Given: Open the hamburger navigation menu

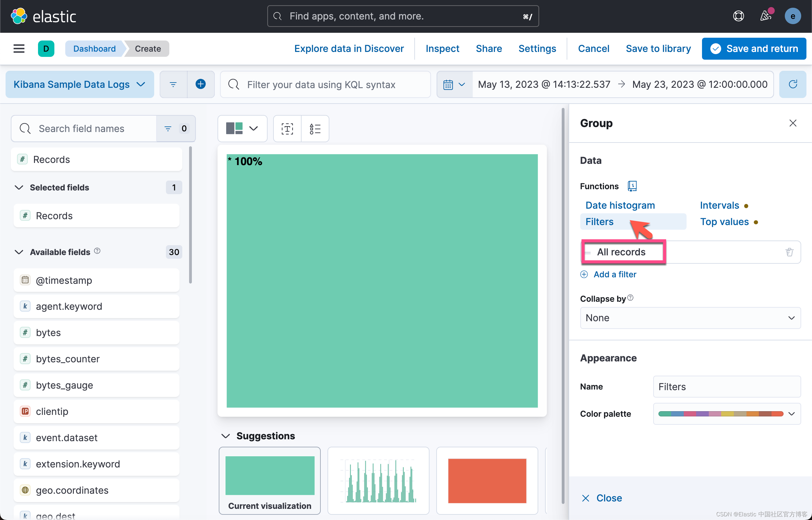Looking at the screenshot, I should (x=19, y=49).
